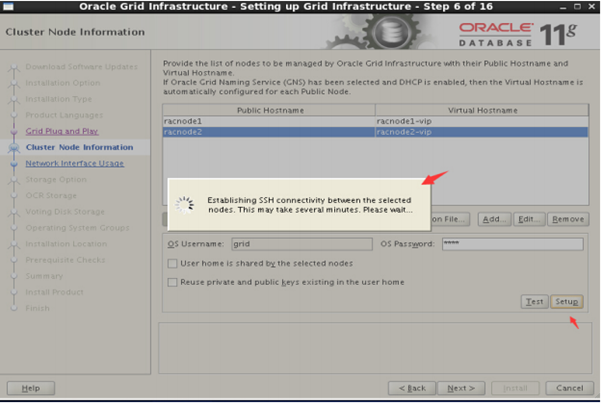Go to previous step with Back
Image resolution: width=602 pixels, height=404 pixels.
point(412,388)
